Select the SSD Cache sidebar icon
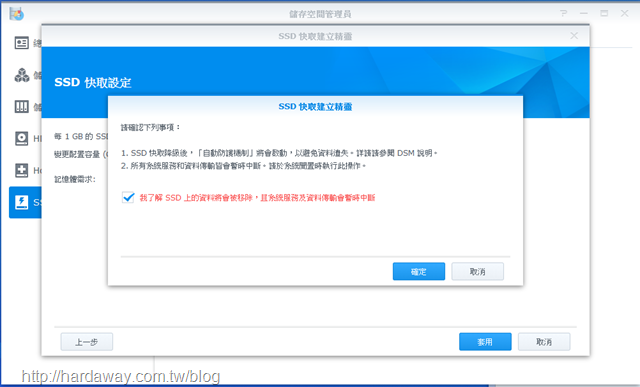Screen dimensions: 640x387 [22, 202]
